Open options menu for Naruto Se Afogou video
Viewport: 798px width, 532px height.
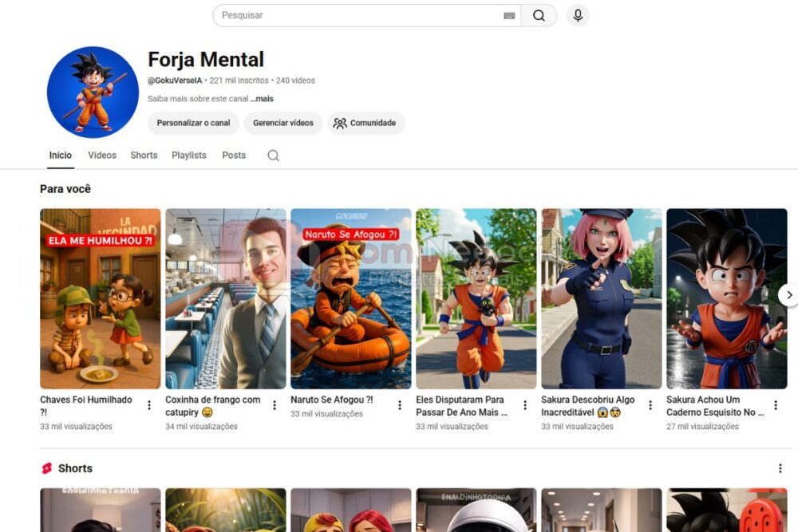tap(400, 405)
